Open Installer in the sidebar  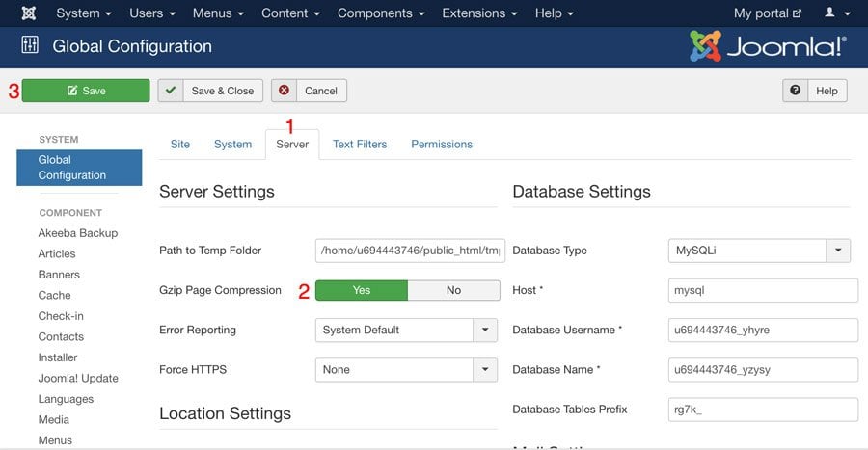point(58,357)
